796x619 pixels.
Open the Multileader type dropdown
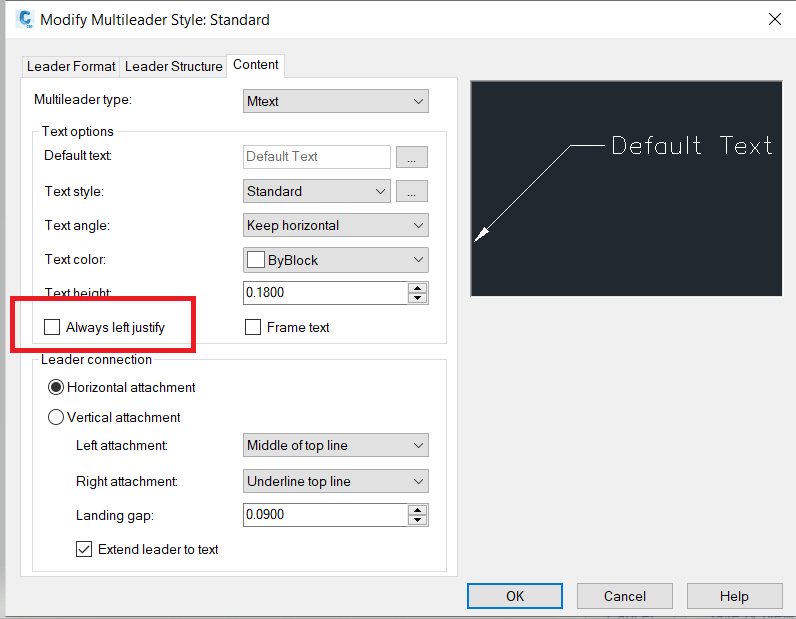pos(336,101)
